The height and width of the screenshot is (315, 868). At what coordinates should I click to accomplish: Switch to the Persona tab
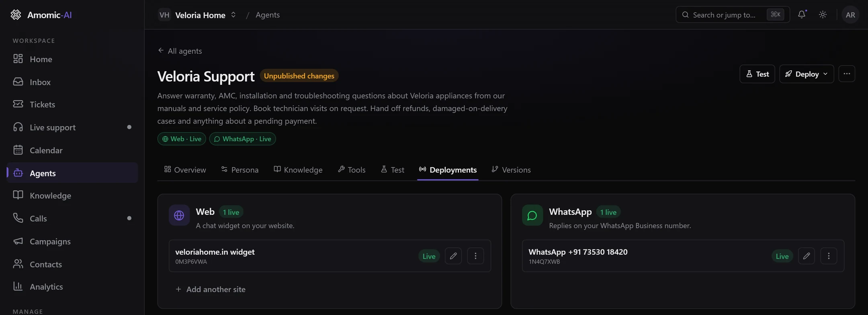[240, 170]
